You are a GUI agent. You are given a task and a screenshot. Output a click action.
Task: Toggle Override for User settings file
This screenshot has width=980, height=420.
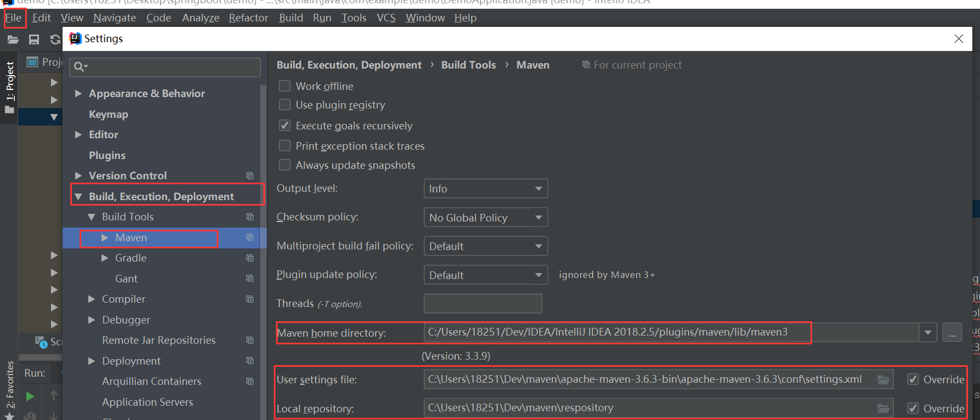pyautogui.click(x=913, y=379)
